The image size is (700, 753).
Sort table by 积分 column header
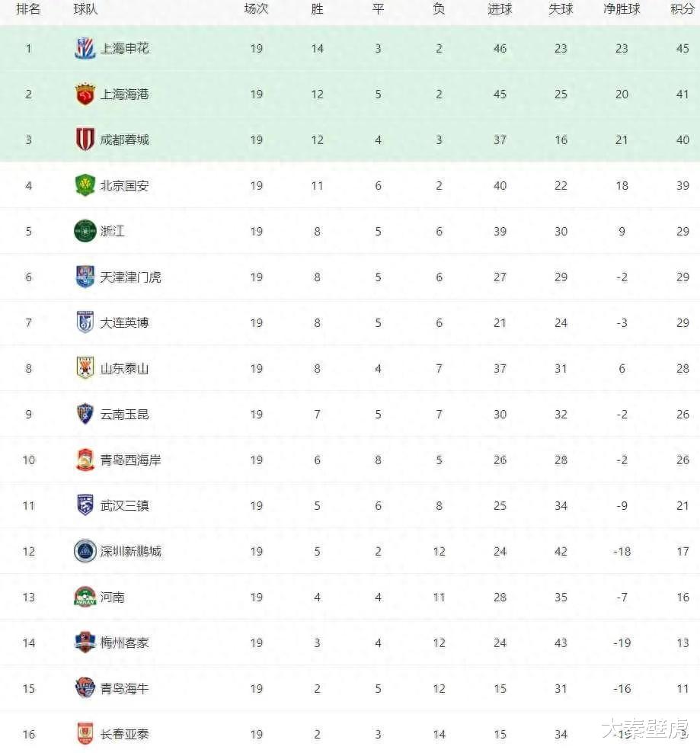coord(682,9)
